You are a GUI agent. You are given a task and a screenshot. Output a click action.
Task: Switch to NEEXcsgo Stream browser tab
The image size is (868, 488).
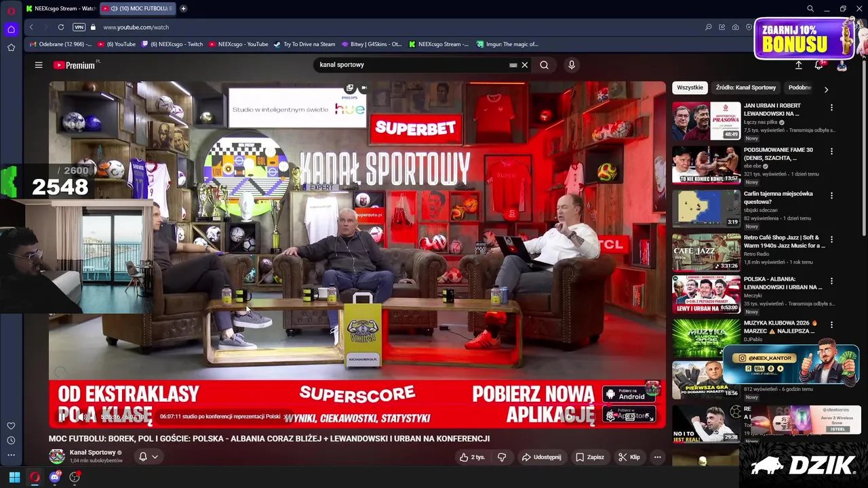point(60,8)
